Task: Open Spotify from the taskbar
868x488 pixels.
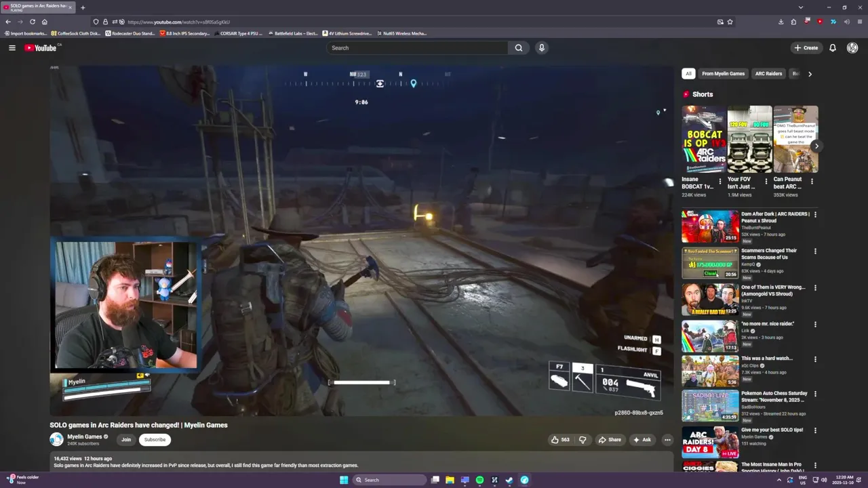Action: click(479, 480)
